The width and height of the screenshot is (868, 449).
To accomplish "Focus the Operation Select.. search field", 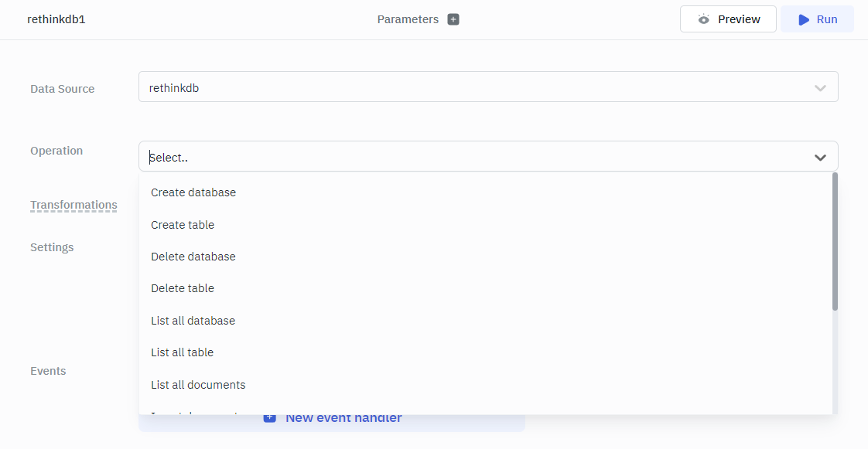I will [x=464, y=158].
